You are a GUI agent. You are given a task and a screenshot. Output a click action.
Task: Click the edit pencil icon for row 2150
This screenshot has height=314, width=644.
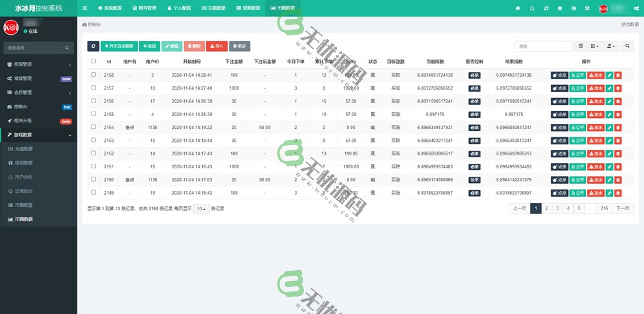tap(609, 180)
